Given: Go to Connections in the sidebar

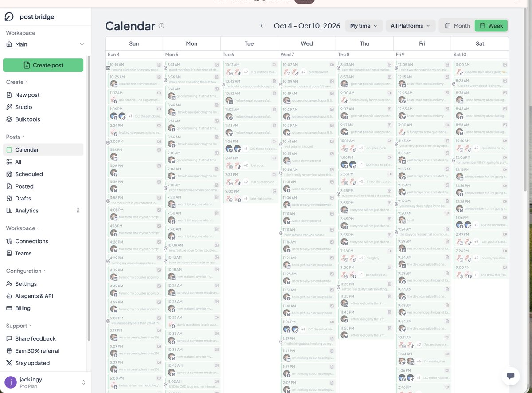Looking at the screenshot, I should [x=43, y=241].
